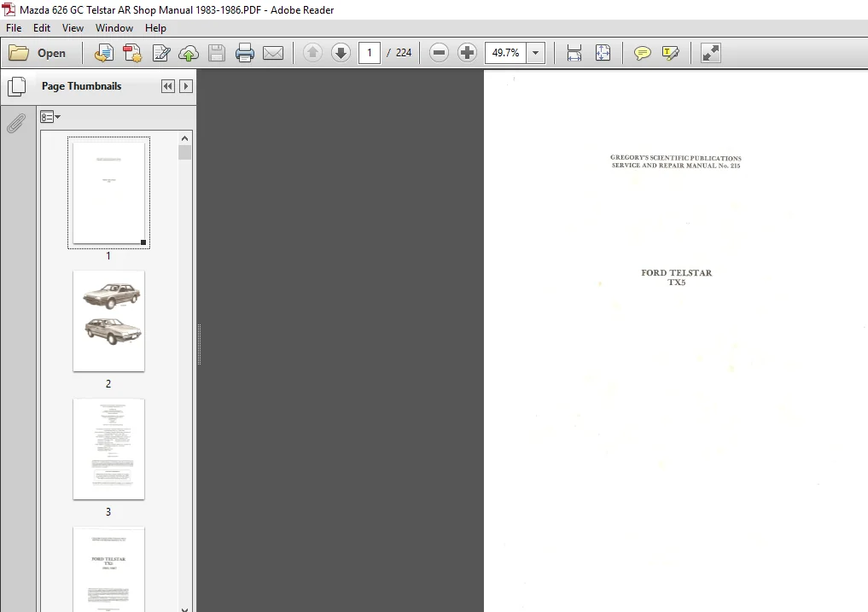
Task: Click the Page Thumbnails panel icon
Action: 17,86
